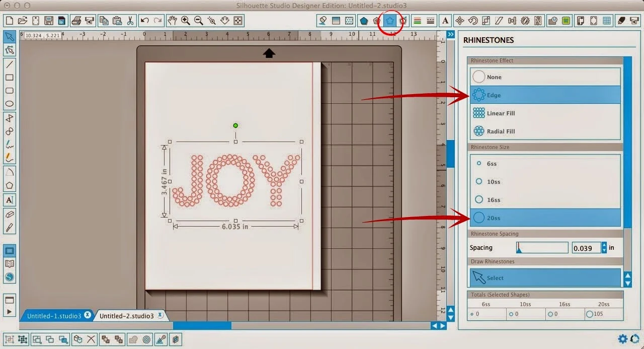Open the Scale window icon
Screen dimensions: 644x349
click(x=486, y=21)
